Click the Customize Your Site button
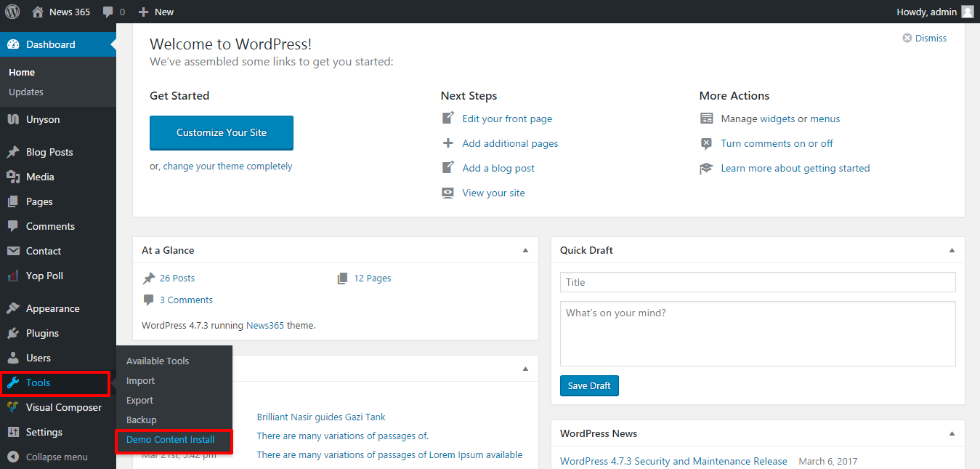Viewport: 980px width, 469px height. [x=222, y=132]
